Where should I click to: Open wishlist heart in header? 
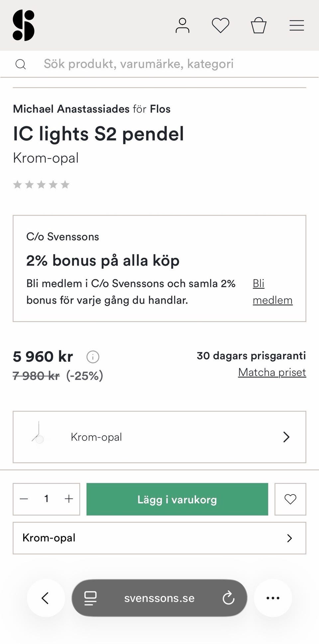pyautogui.click(x=221, y=26)
